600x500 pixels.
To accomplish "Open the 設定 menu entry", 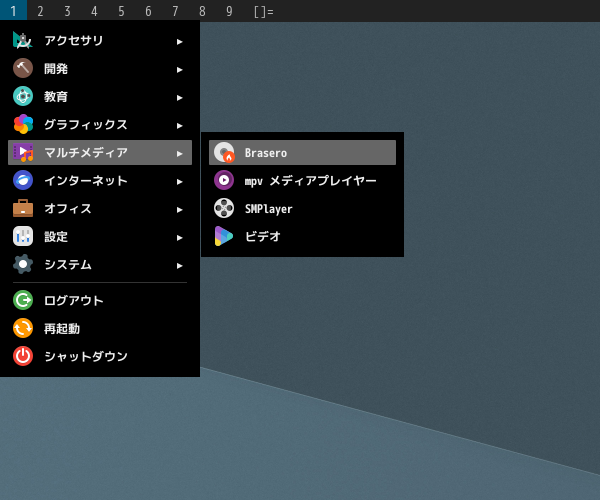I will coord(100,236).
